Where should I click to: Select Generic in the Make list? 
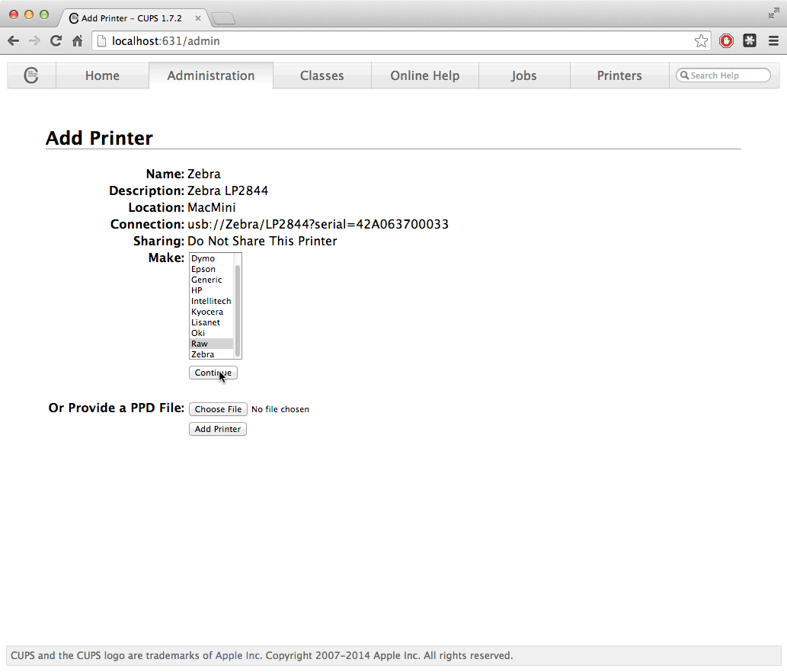coord(211,280)
